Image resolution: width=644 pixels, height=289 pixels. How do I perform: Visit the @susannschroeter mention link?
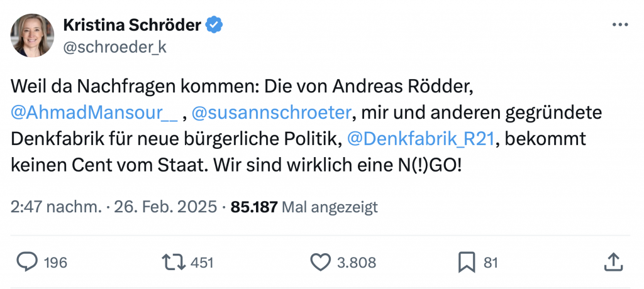coord(271,113)
